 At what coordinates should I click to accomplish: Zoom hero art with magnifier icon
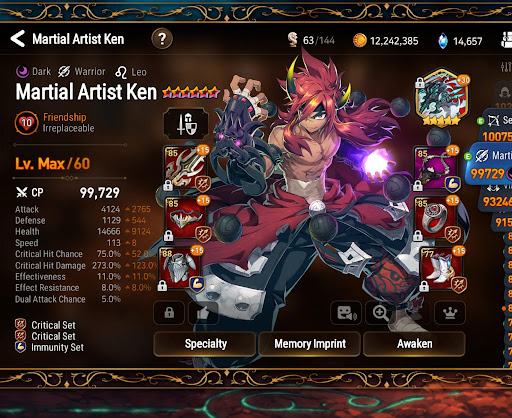coord(380,313)
